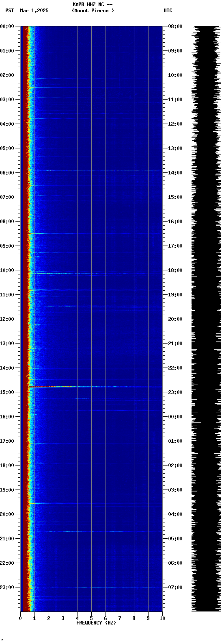Click the 11:00 UTC time label
This screenshot has width=224, height=644.
point(175,100)
